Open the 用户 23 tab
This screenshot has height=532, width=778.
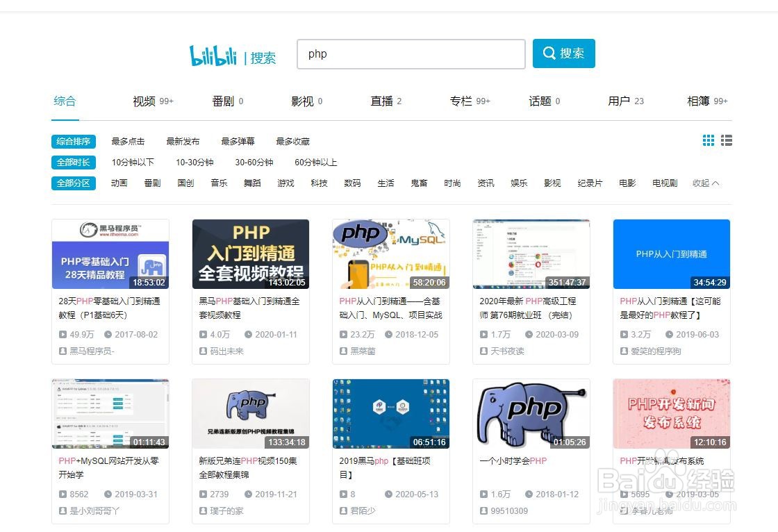coord(625,101)
